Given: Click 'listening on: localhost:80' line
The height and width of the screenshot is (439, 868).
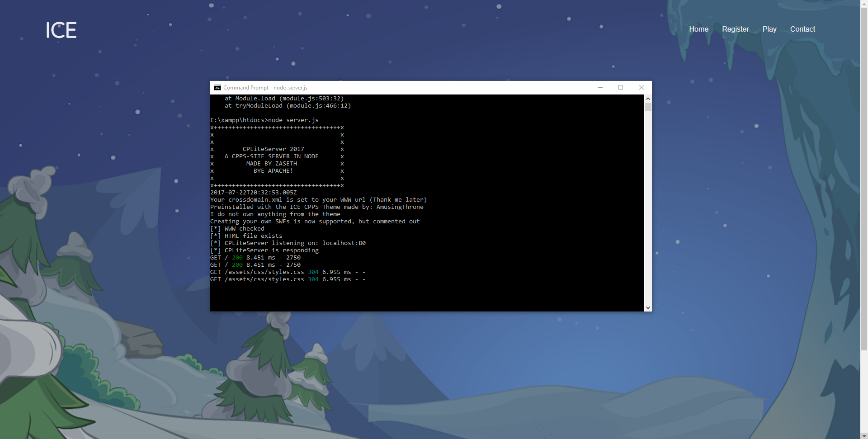Looking at the screenshot, I should [x=288, y=243].
